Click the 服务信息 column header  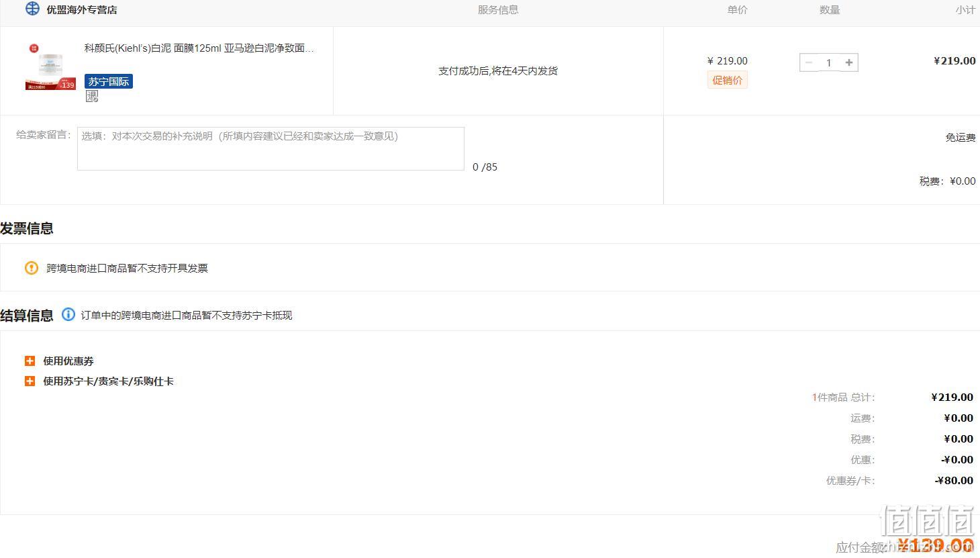498,10
